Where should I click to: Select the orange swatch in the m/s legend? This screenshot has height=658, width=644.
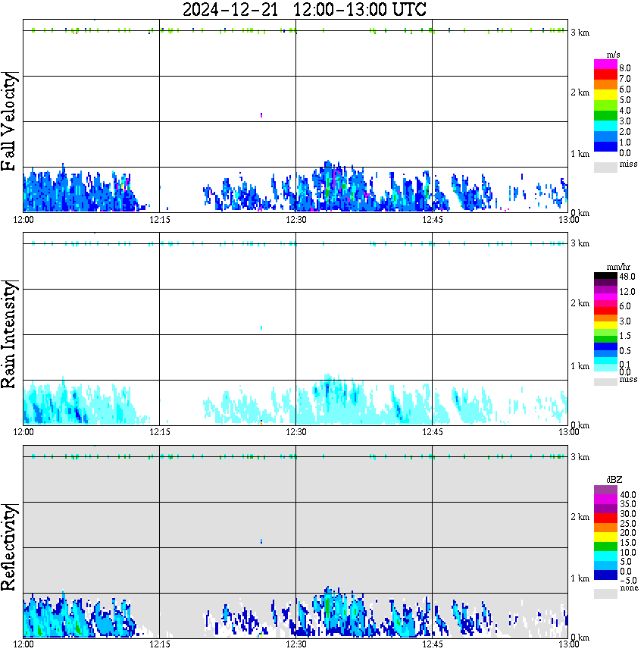click(605, 85)
